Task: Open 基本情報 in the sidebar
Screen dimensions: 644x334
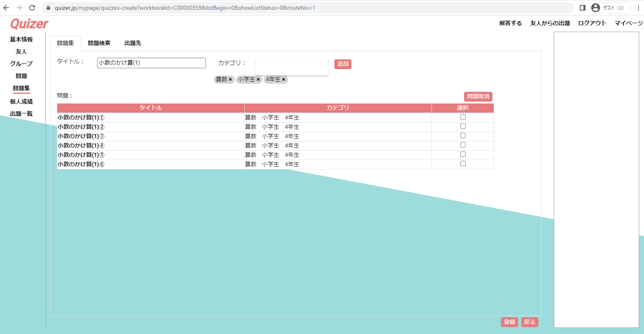Action: pyautogui.click(x=22, y=39)
